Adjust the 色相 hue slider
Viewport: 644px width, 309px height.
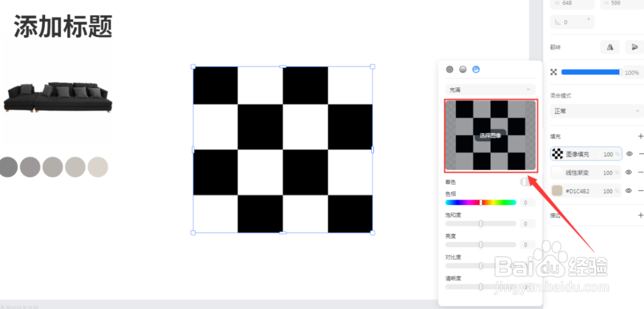pyautogui.click(x=480, y=202)
